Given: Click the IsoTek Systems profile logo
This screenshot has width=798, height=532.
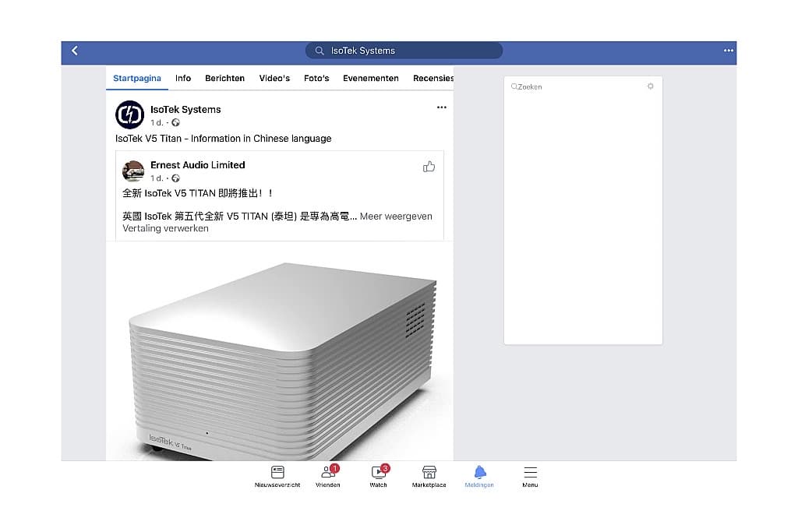Looking at the screenshot, I should tap(129, 115).
